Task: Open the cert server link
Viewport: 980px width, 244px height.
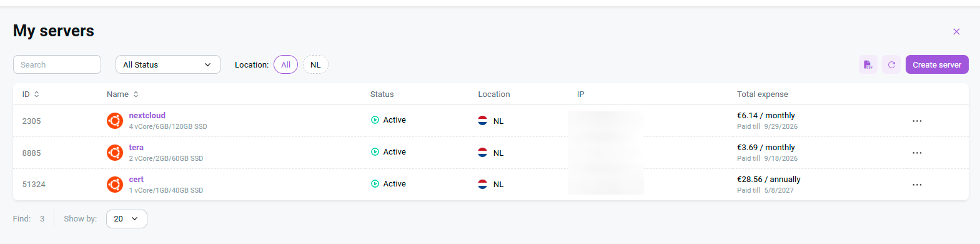Action: click(136, 180)
